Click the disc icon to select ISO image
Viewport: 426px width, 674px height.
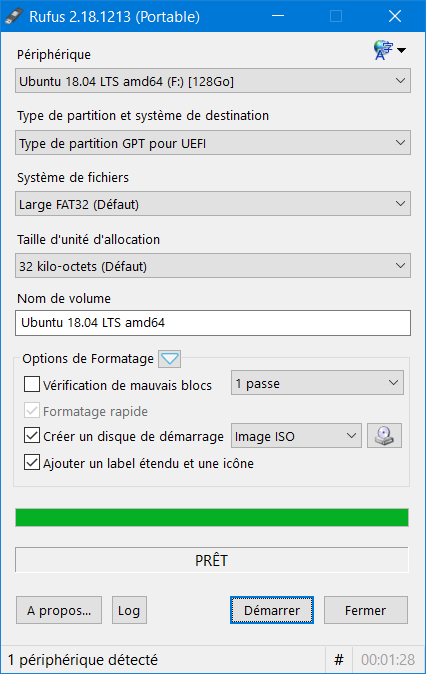point(384,436)
